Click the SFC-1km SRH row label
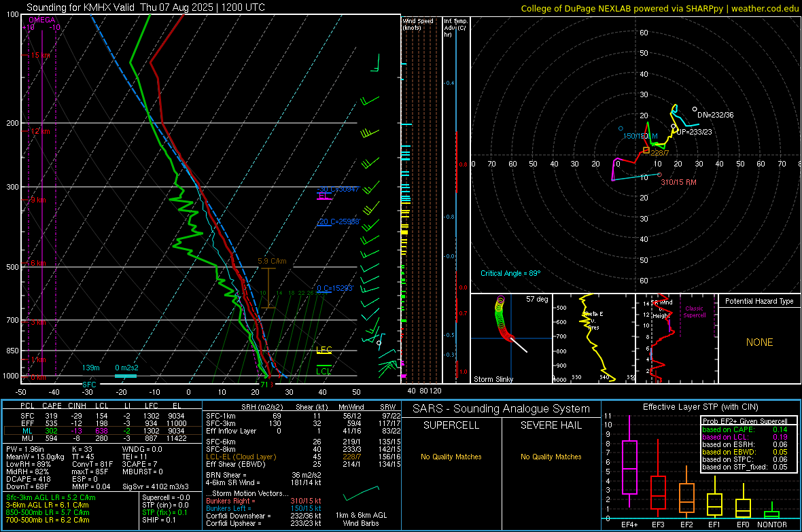Viewport: 802px width, 532px height. pyautogui.click(x=220, y=416)
